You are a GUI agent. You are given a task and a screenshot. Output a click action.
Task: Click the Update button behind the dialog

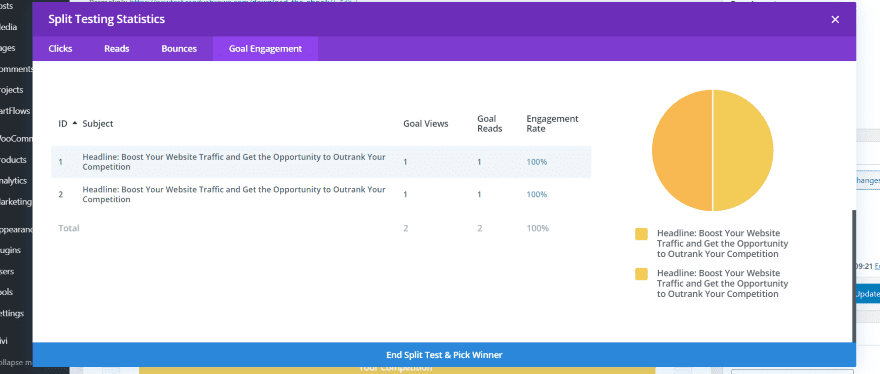click(x=868, y=294)
